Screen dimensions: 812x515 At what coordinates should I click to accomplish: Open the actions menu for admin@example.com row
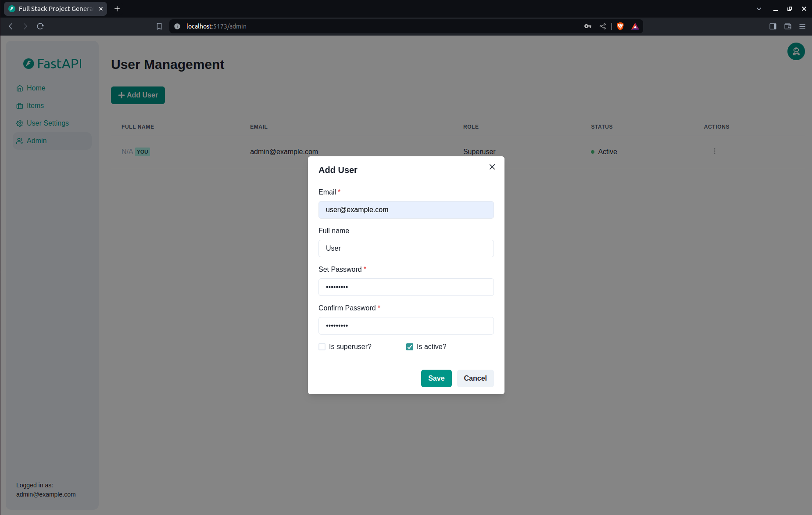715,151
